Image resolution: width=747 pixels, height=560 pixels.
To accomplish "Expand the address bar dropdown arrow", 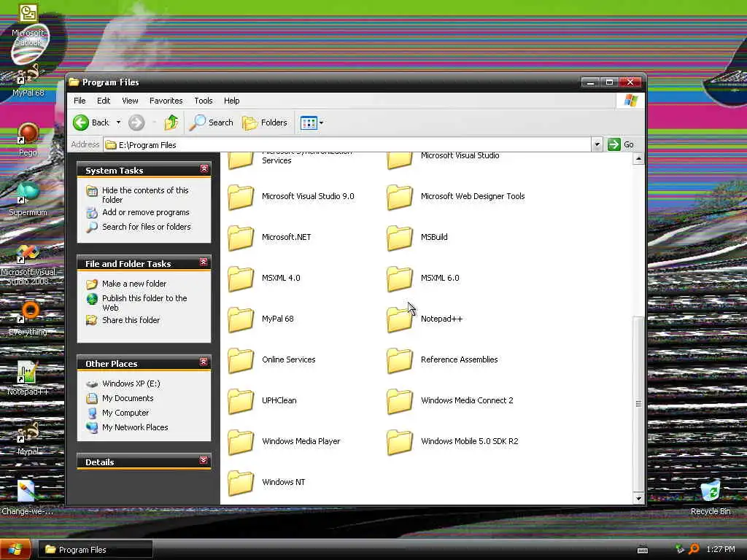I will coord(597,145).
